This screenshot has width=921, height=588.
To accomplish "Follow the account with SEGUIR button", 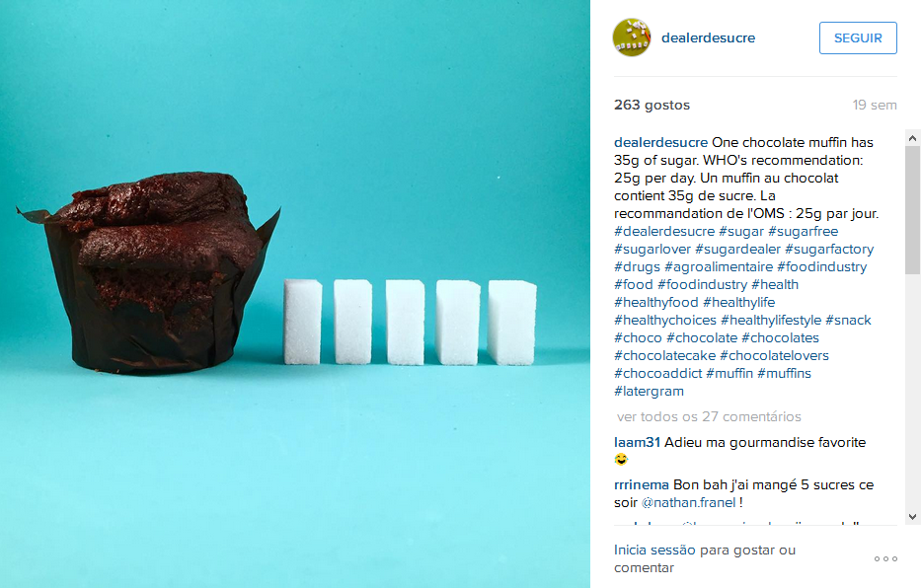I will 858,38.
